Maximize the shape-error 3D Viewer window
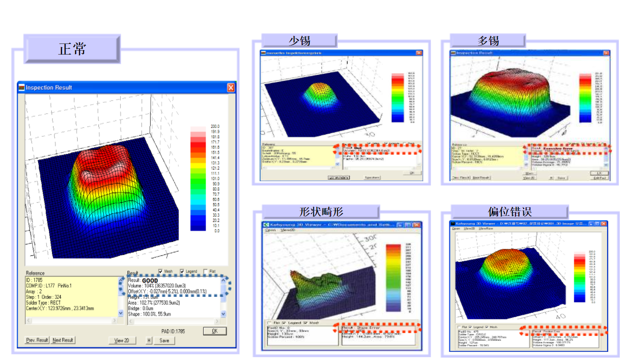This screenshot has width=626, height=364. 409,224
